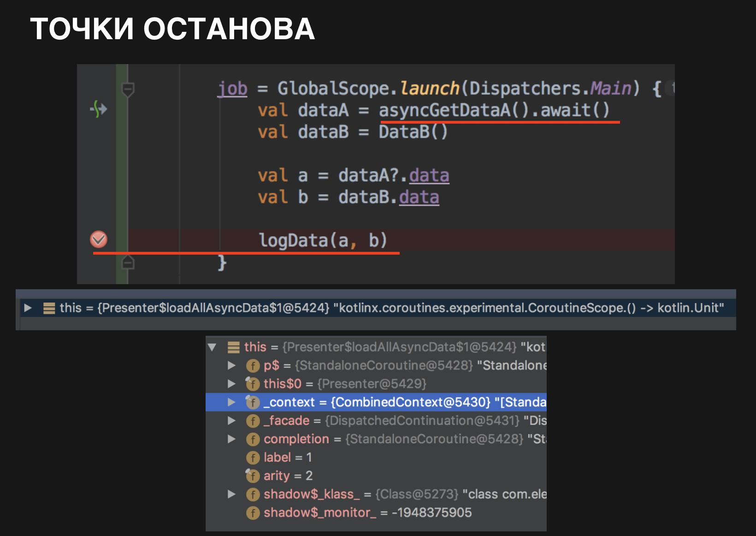
Task: Click the suspend call gutter icon beside dataA
Action: 99,109
